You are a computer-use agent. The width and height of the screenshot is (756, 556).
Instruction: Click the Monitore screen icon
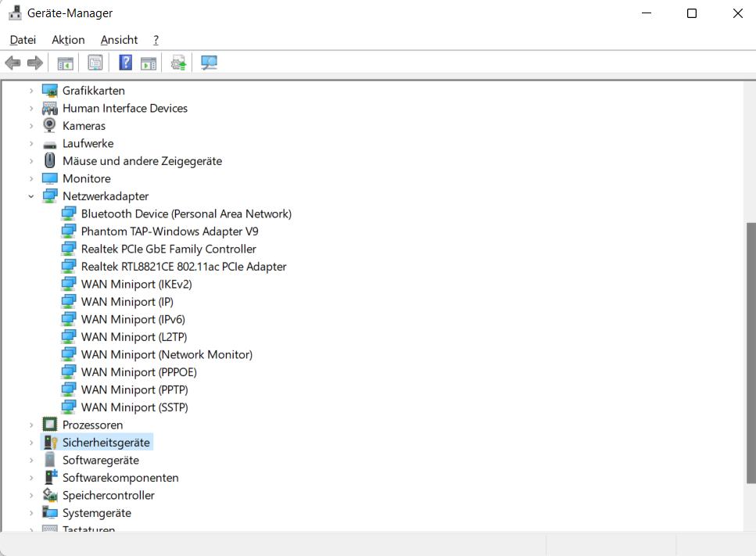(50, 178)
